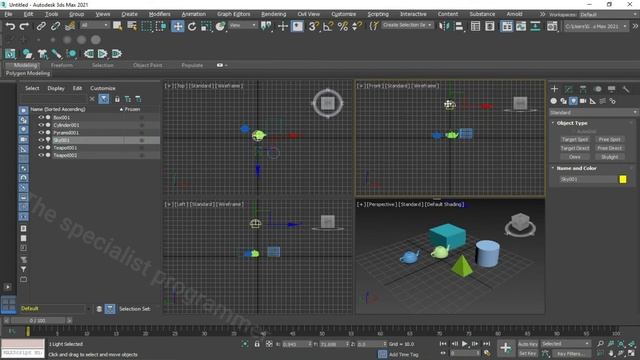Activate the Select and Rotate tool

coord(192,27)
